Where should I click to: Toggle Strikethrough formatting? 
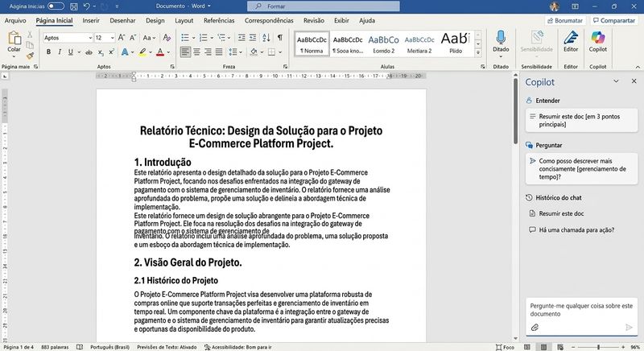89,52
